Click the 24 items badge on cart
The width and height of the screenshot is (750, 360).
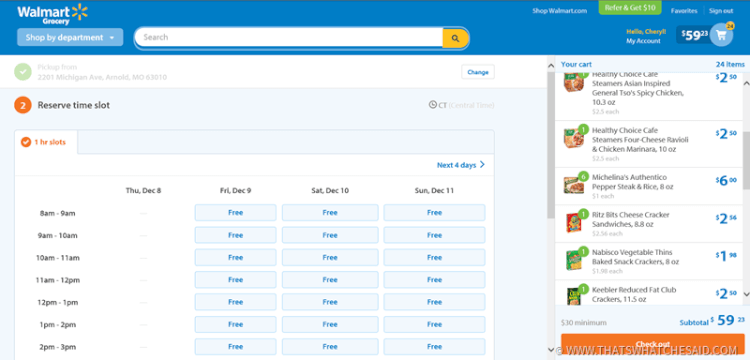(x=730, y=26)
